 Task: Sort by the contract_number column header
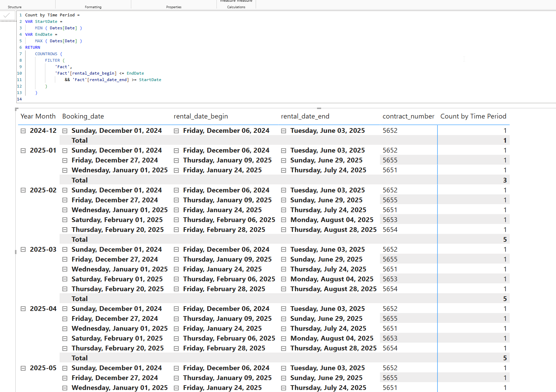(408, 116)
